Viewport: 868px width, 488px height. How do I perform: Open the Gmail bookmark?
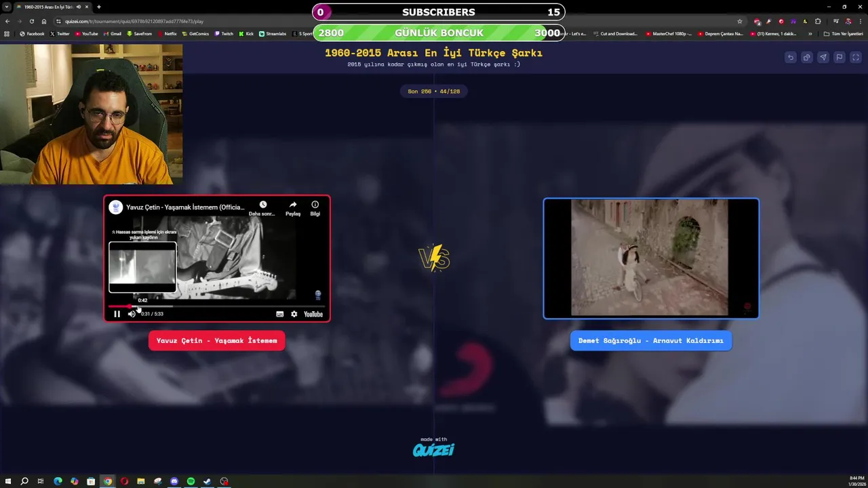coord(113,33)
